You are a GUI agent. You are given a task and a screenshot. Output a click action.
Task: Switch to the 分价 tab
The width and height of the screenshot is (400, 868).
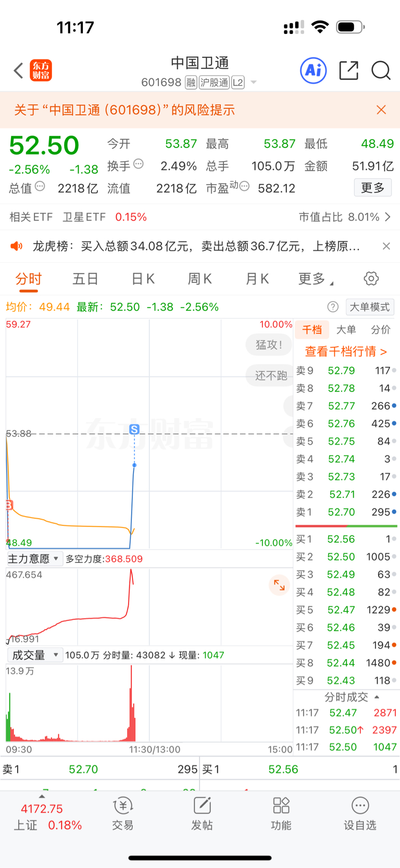[x=381, y=329]
